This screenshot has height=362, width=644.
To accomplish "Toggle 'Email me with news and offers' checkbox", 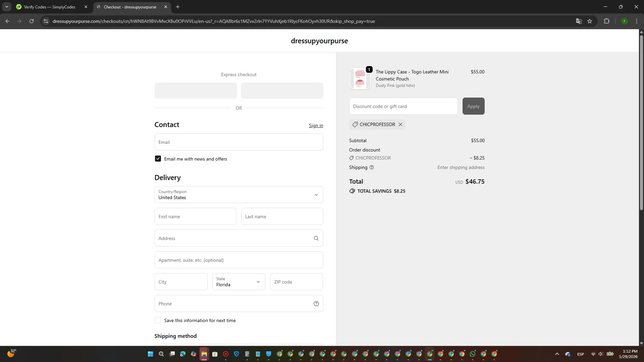I will (x=158, y=159).
